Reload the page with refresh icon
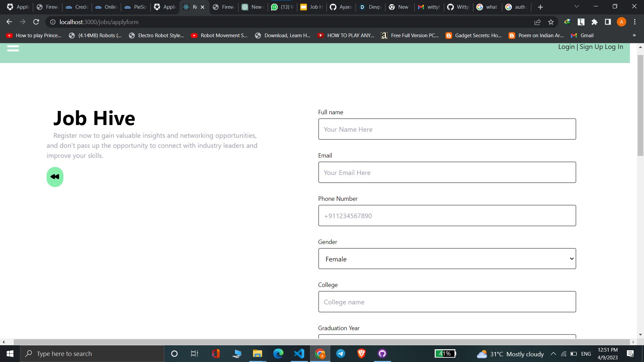644x362 pixels. pyautogui.click(x=36, y=22)
